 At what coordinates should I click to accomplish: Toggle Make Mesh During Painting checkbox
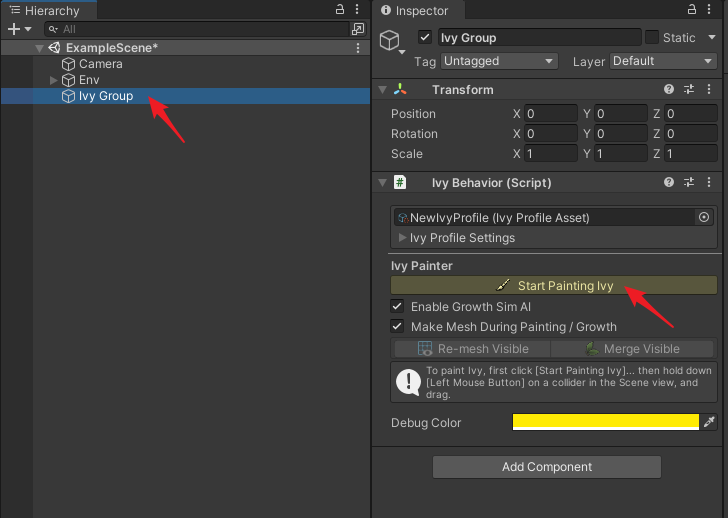tap(397, 326)
